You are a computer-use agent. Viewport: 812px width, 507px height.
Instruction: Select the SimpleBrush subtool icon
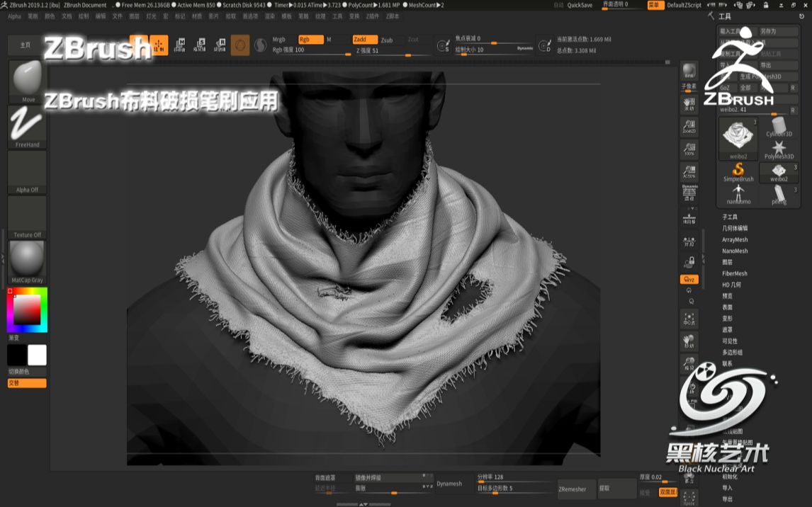(739, 170)
